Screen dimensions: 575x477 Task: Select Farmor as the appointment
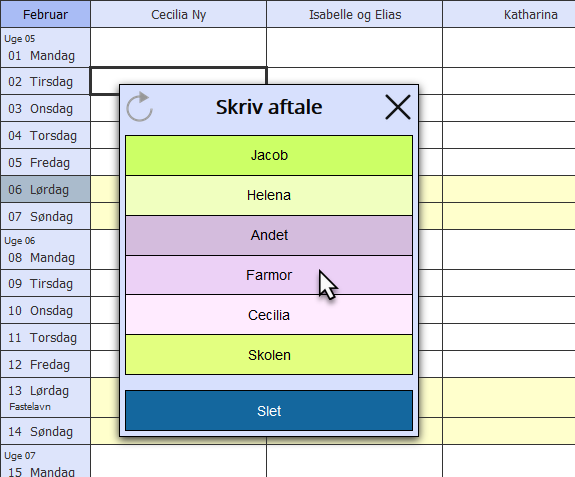269,275
